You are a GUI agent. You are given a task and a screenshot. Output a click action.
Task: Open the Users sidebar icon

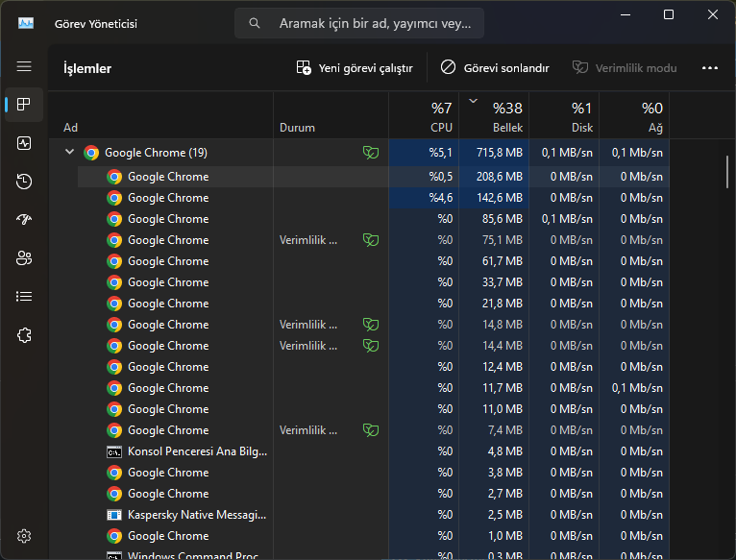(x=24, y=257)
